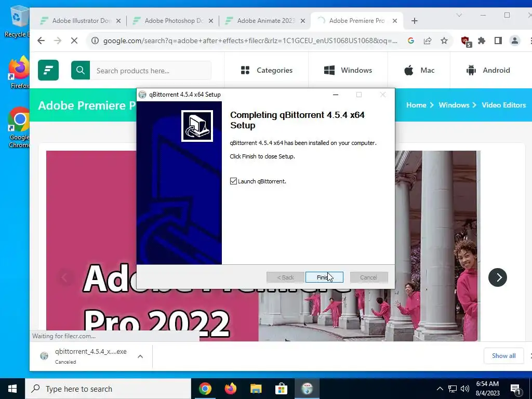Close the Adobe Illustrator tab
532x399 pixels.
[x=118, y=21]
